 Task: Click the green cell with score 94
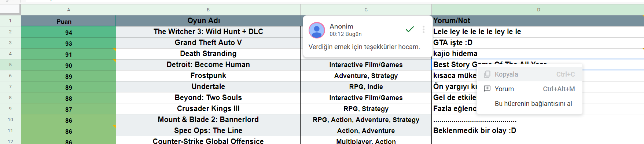coord(69,32)
